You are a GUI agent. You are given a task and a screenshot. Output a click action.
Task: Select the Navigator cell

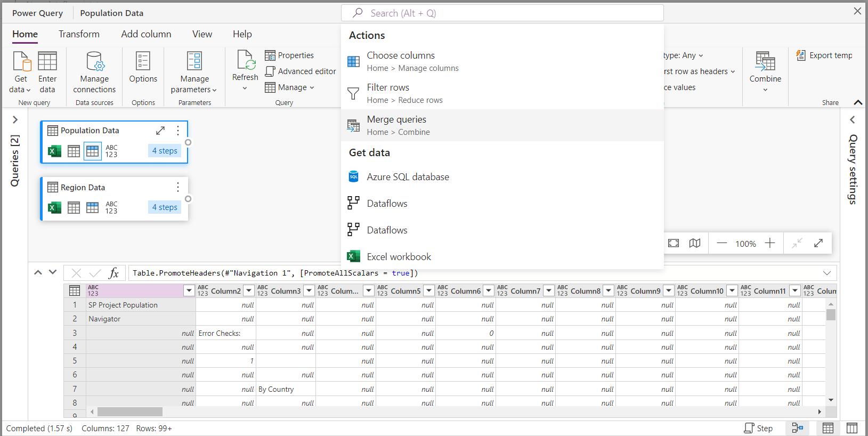point(141,319)
